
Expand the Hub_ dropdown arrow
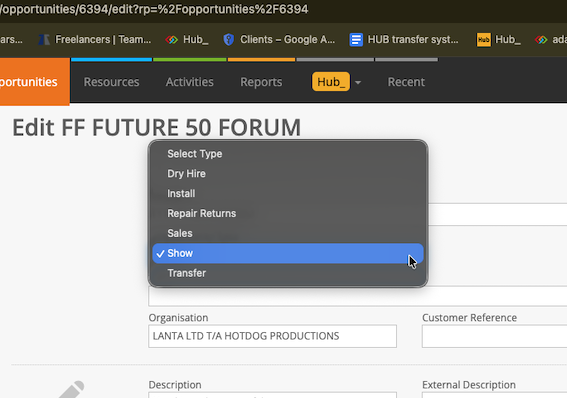point(358,82)
